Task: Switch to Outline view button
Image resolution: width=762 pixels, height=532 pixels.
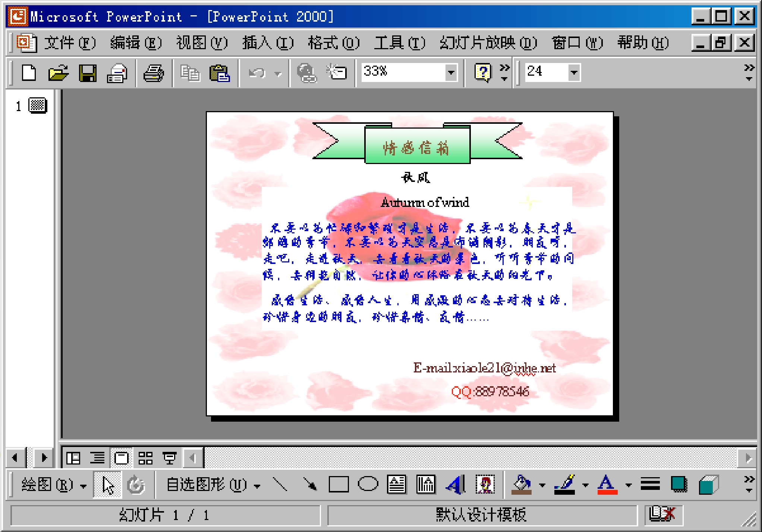Action: [97, 458]
